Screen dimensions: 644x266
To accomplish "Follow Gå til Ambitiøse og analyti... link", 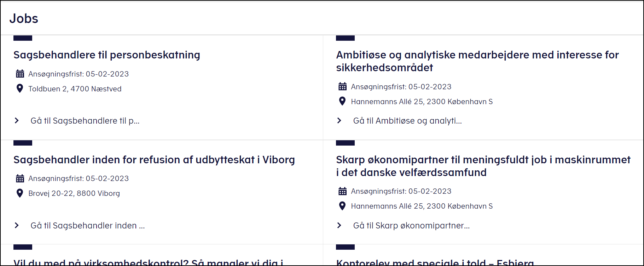I will [407, 121].
